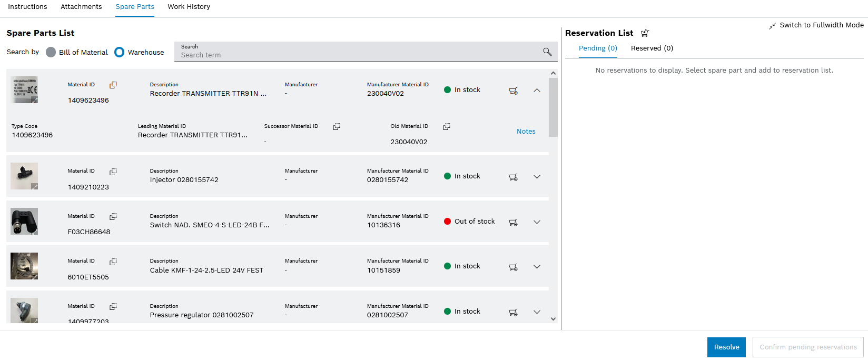Click the Reservation List cart icon
Screen dimensions: 868x361
[645, 33]
